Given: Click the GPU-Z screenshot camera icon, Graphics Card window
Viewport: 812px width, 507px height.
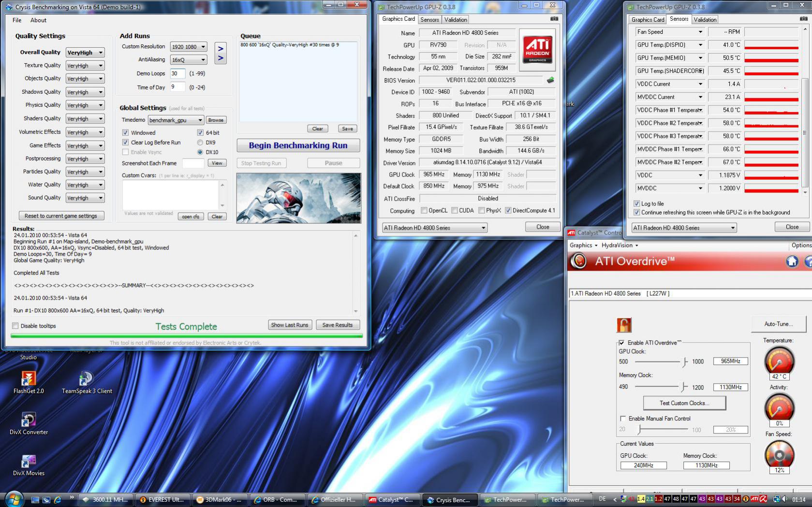Looking at the screenshot, I should point(554,19).
